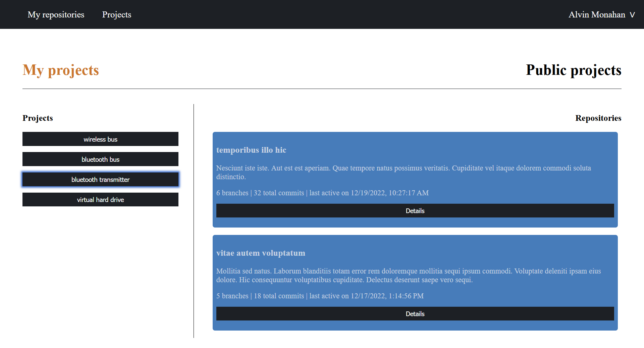The height and width of the screenshot is (348, 644).
Task: Expand the user menu chevron arrow
Action: [632, 15]
